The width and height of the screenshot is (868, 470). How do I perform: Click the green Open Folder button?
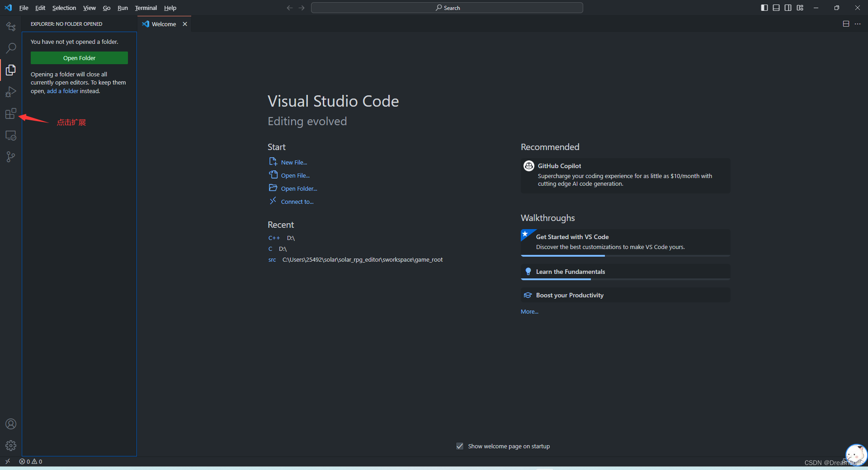[x=79, y=58]
